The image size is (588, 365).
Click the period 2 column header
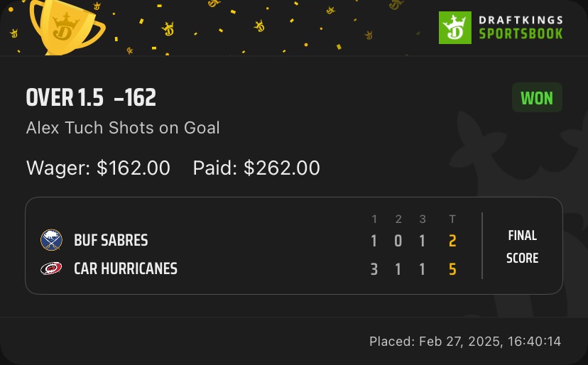pyautogui.click(x=398, y=219)
